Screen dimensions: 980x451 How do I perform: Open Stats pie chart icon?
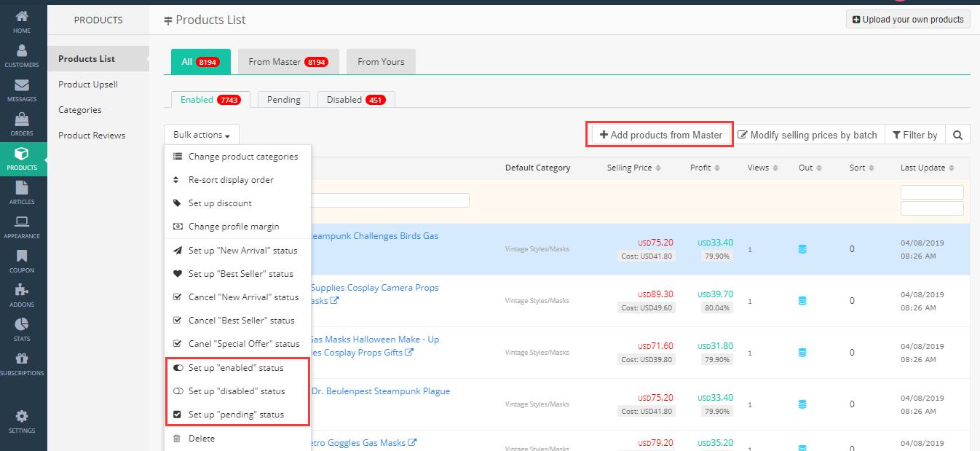22,329
